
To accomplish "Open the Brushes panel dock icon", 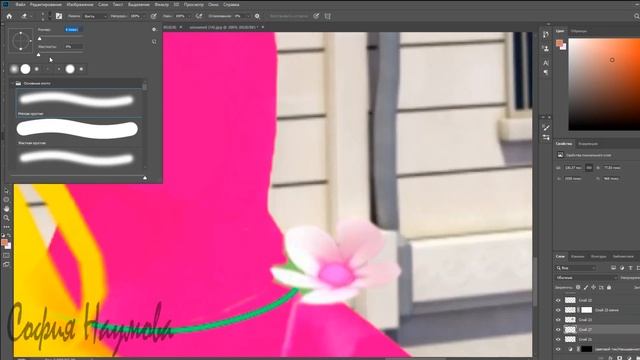I will pyautogui.click(x=546, y=138).
